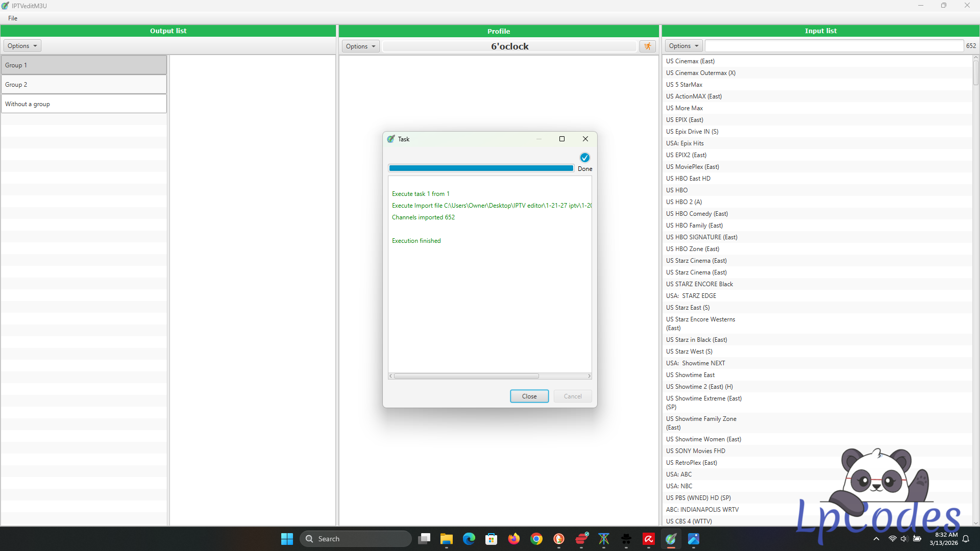
Task: Expand the Input list Options dropdown
Action: click(x=684, y=46)
